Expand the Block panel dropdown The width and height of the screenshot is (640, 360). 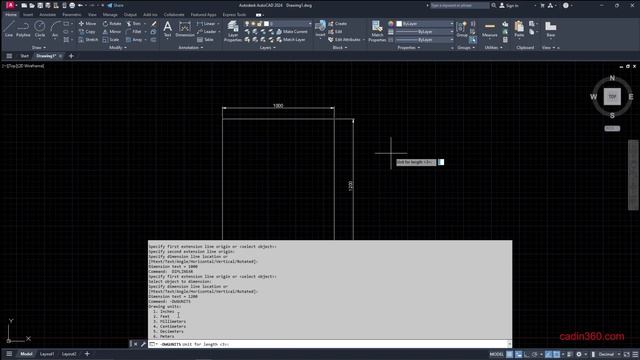coord(340,48)
